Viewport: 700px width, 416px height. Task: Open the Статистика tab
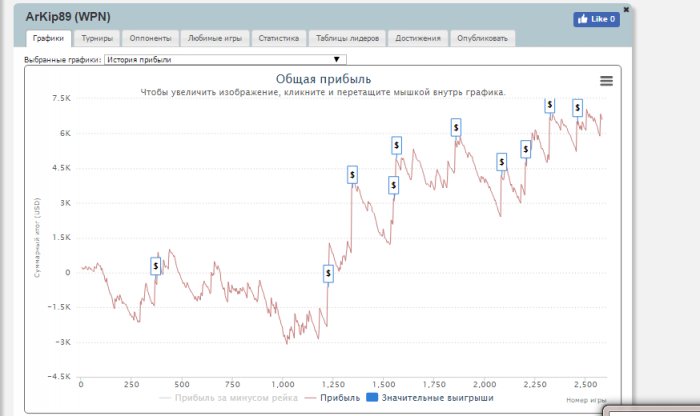[x=279, y=38]
